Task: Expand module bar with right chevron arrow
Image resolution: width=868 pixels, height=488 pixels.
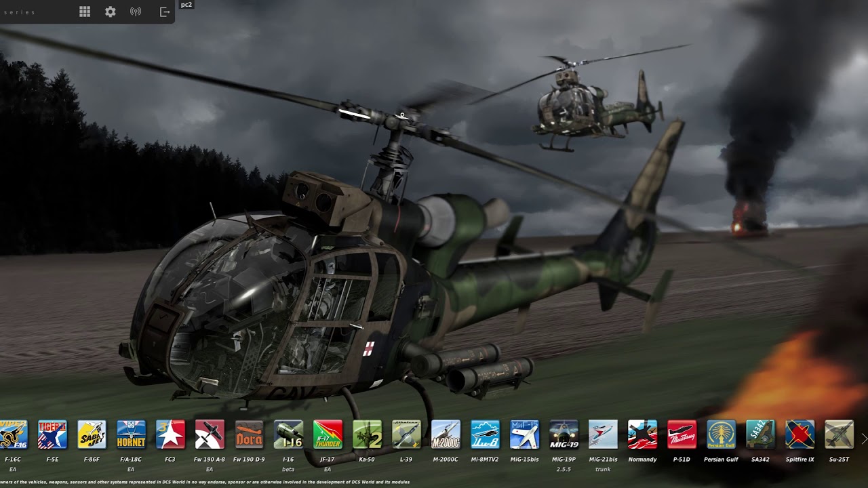Action: point(864,439)
